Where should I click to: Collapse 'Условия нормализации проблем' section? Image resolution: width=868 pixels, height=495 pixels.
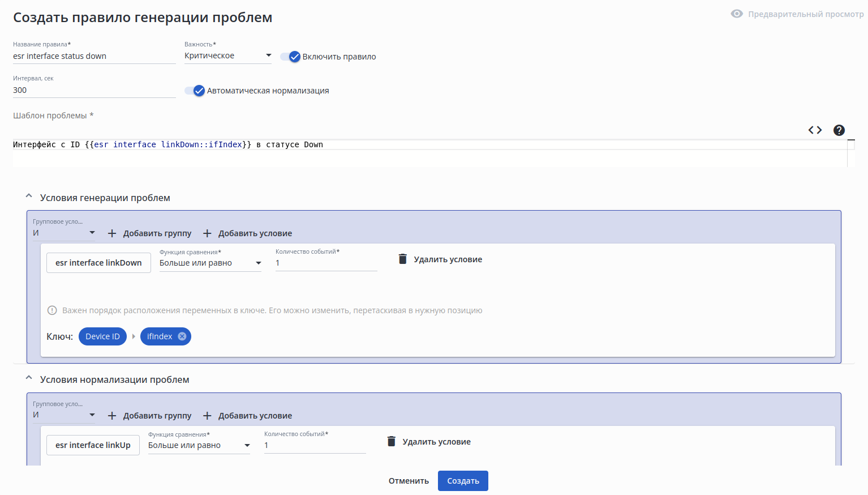pos(29,378)
